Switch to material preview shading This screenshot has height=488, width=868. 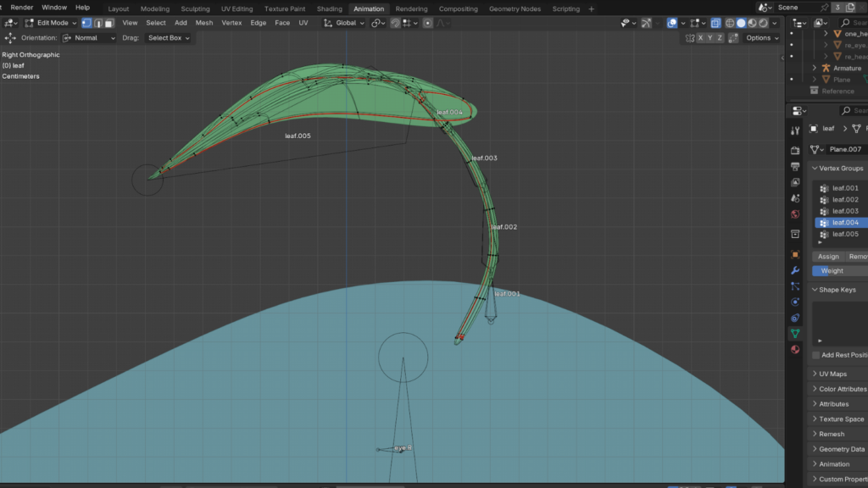[x=752, y=23]
